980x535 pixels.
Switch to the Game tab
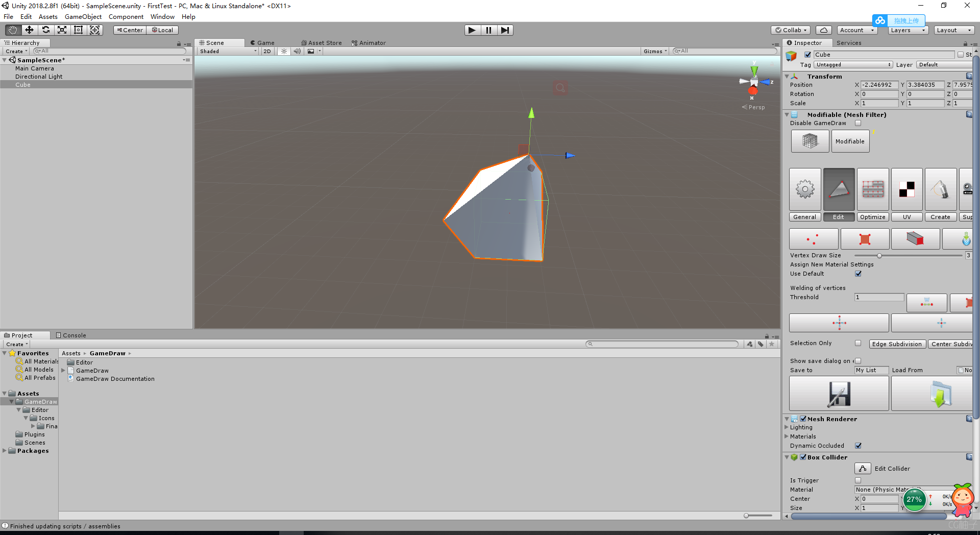pos(262,43)
